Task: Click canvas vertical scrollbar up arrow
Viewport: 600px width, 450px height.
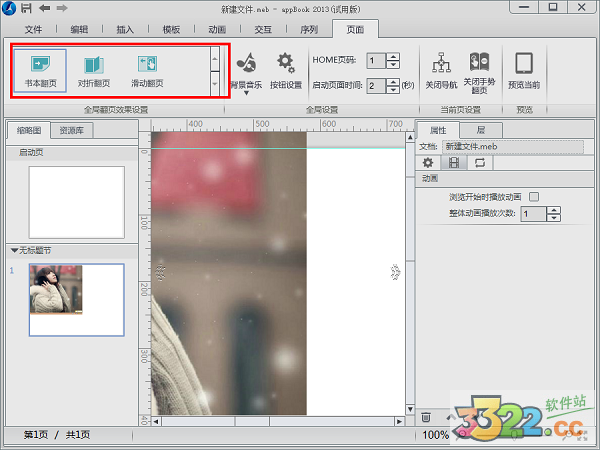Action: 410,137
